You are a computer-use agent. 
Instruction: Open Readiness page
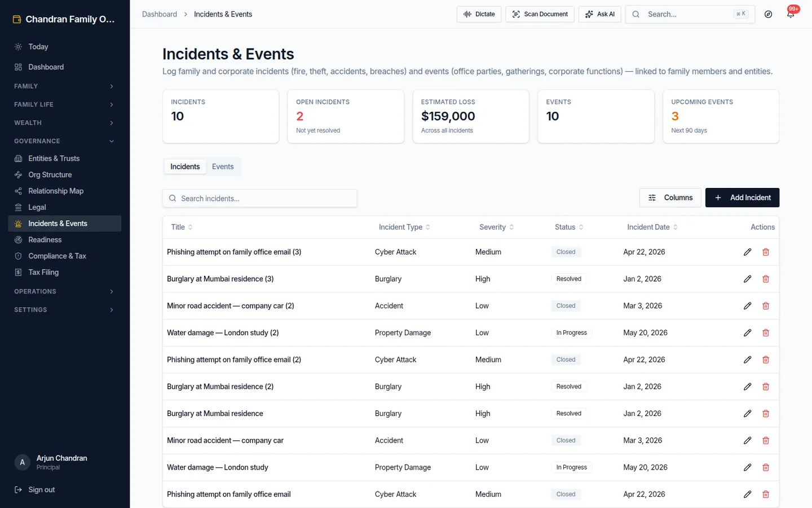[x=65, y=240]
